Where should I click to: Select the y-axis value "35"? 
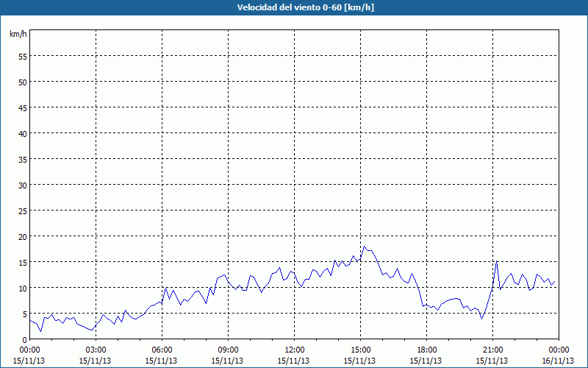pos(23,159)
